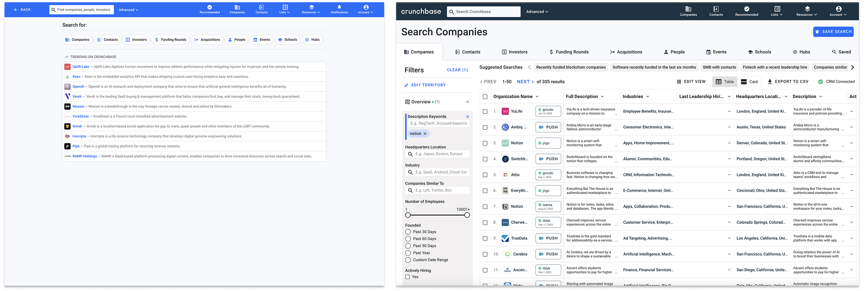
Task: Remove the 'notion' keyword chip via its x
Action: click(425, 134)
